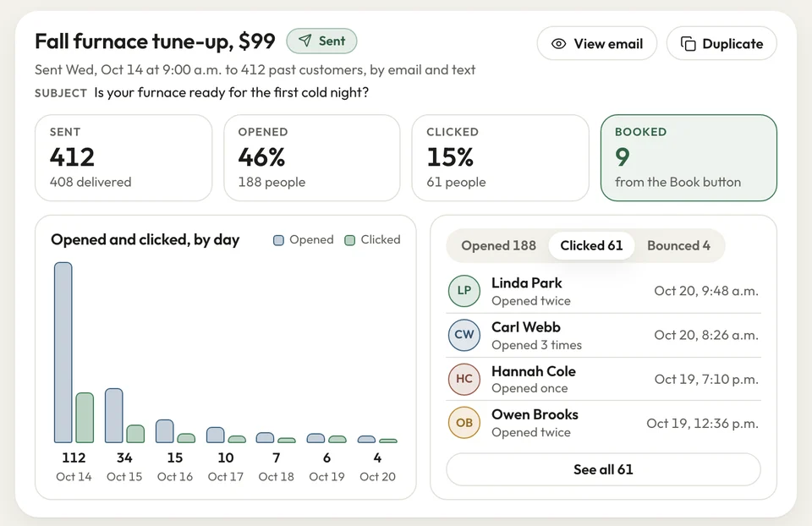The height and width of the screenshot is (526, 812).
Task: Click the timestamp Oct 19, 12:36 p.m.
Action: 702,424
